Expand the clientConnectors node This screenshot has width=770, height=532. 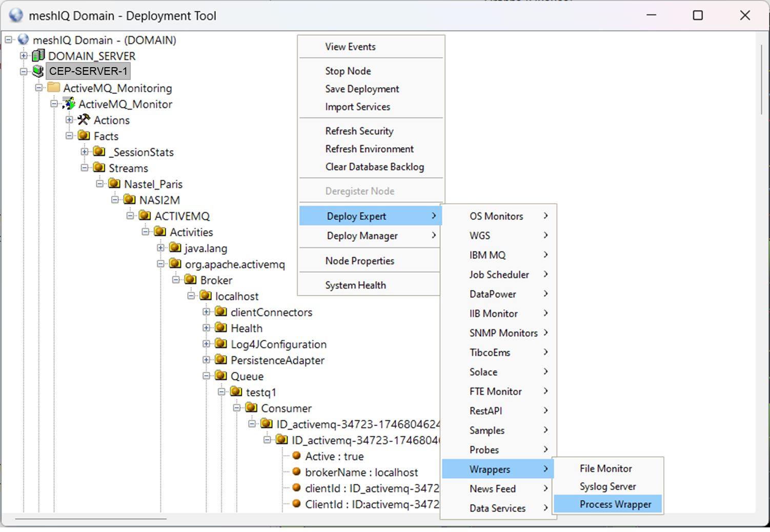click(206, 312)
